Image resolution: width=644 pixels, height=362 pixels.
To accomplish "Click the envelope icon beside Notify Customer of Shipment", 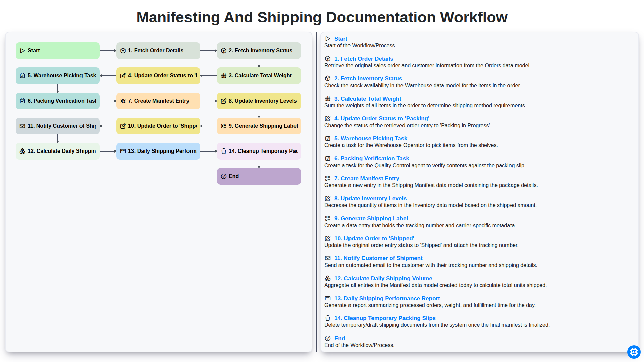I will pyautogui.click(x=328, y=258).
